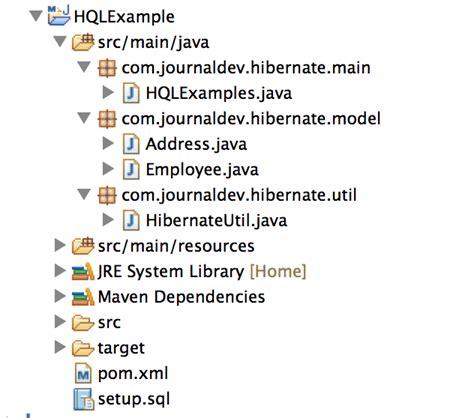Collapse the com.journaldev.hibernate.model package
Image resolution: width=474 pixels, height=418 pixels.
(84, 118)
